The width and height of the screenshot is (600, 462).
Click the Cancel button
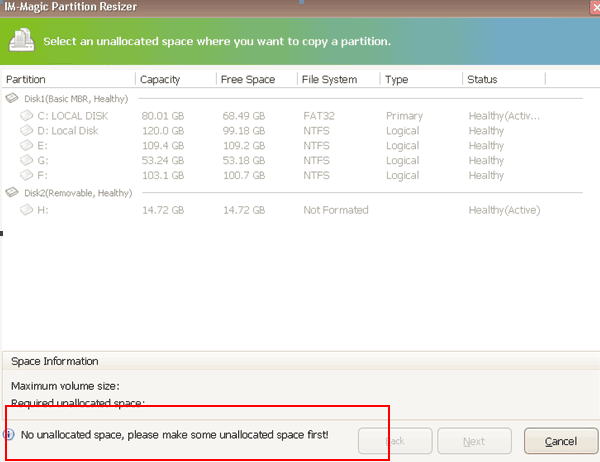tap(561, 441)
